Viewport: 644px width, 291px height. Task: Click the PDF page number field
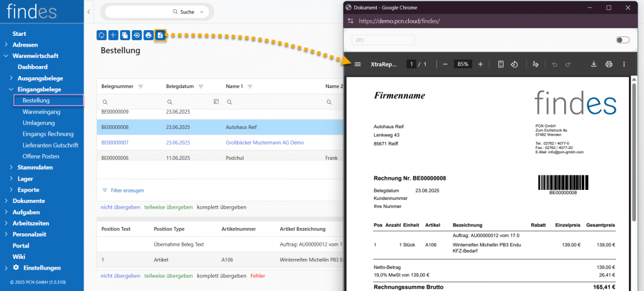click(411, 64)
